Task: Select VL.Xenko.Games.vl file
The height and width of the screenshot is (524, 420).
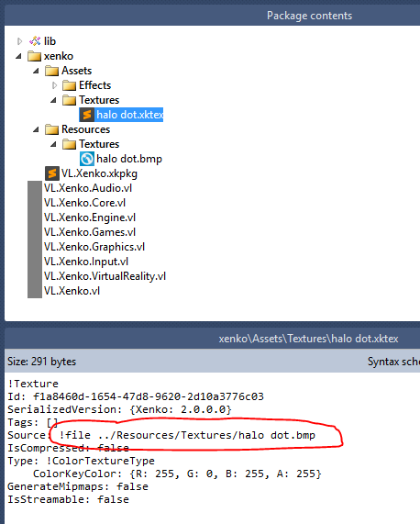Action: point(90,232)
